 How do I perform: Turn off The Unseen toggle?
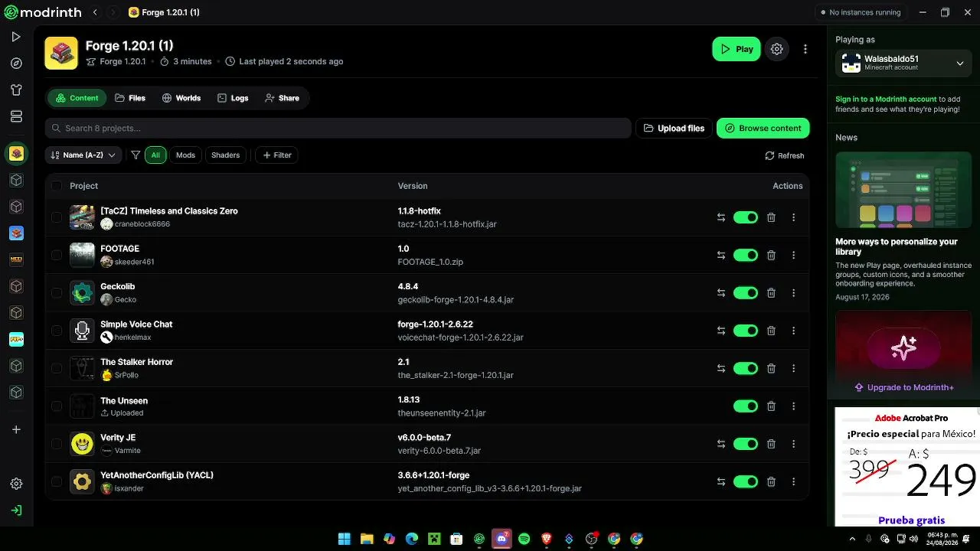pos(746,406)
